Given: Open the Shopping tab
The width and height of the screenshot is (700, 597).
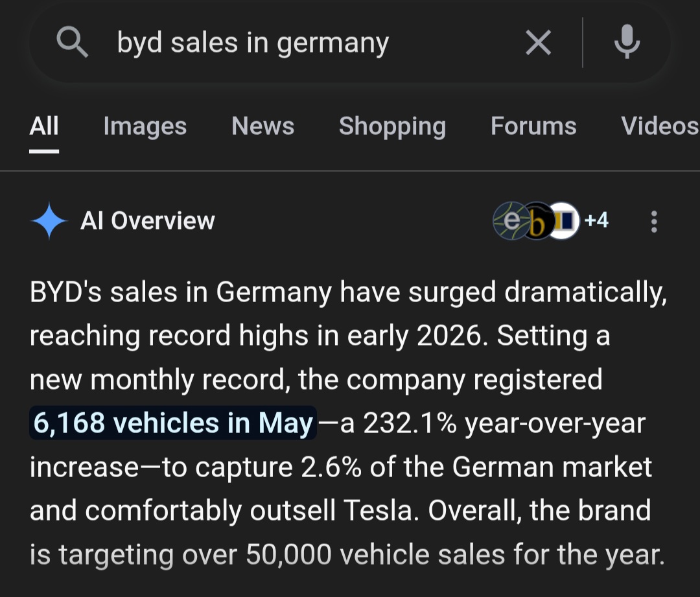Looking at the screenshot, I should [x=392, y=126].
